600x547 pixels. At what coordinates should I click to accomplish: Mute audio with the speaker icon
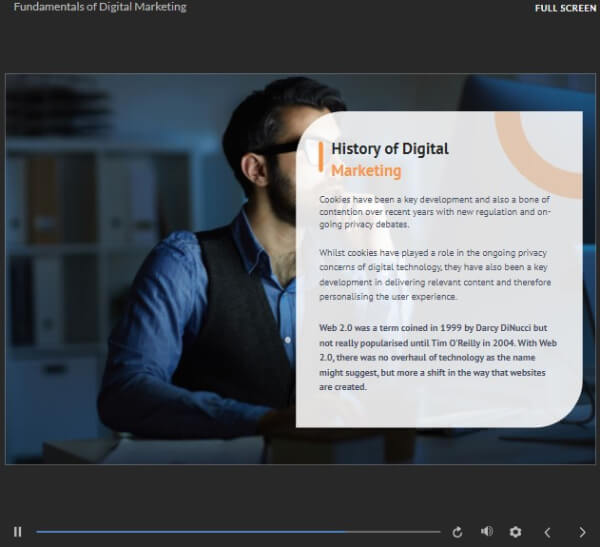pyautogui.click(x=487, y=531)
